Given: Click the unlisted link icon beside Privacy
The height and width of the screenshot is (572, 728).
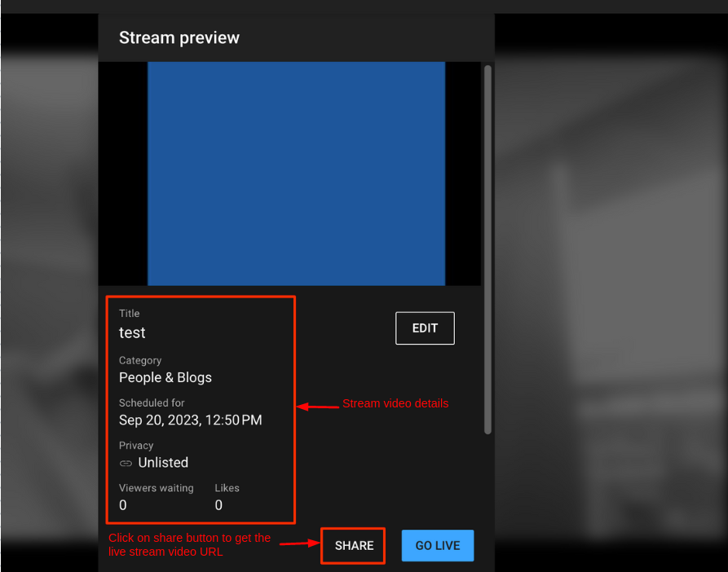Looking at the screenshot, I should pos(126,463).
